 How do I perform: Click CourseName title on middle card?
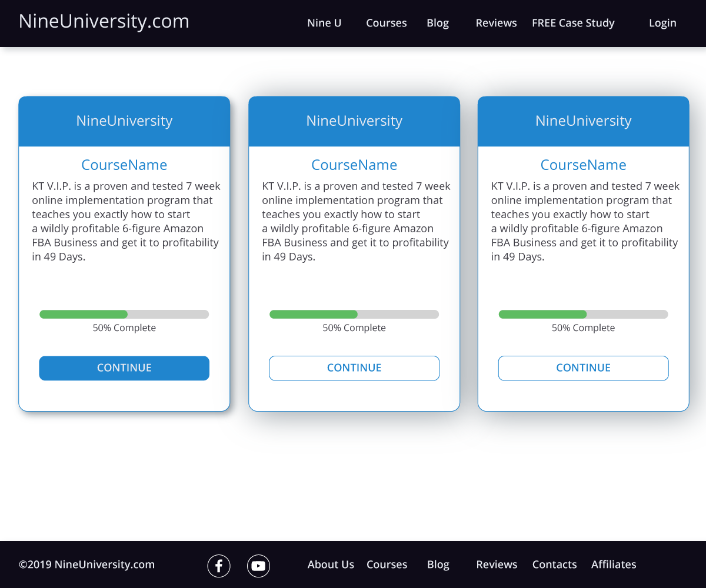(354, 165)
